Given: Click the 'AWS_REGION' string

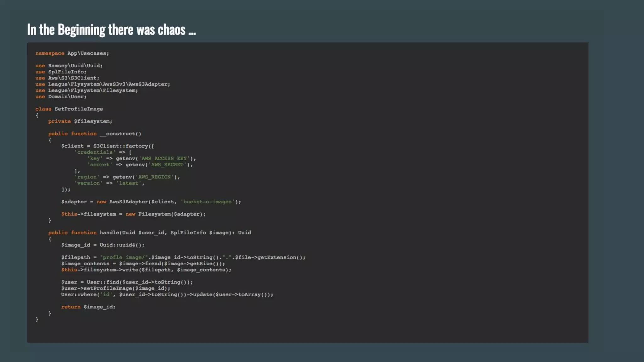Looking at the screenshot, I should [x=154, y=177].
